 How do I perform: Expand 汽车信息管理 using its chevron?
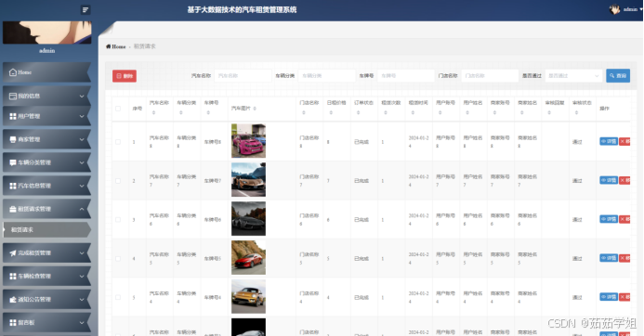click(82, 186)
